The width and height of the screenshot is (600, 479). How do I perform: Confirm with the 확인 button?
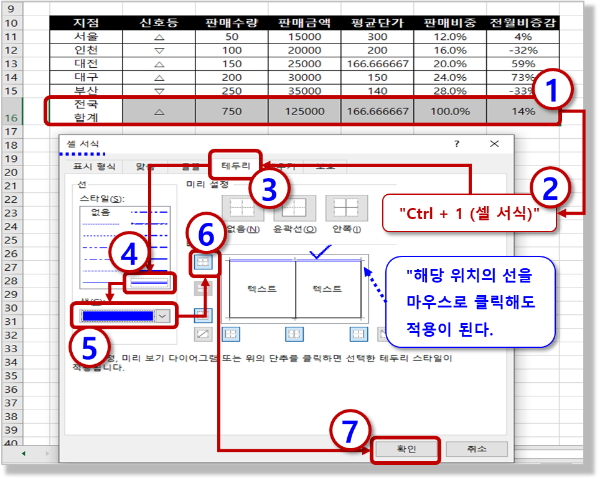click(406, 449)
